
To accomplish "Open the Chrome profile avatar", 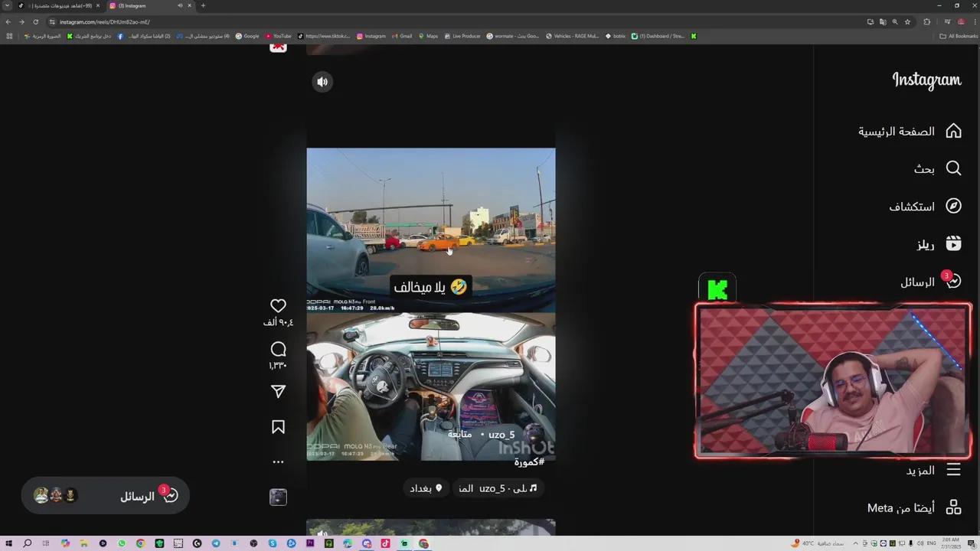I will point(961,21).
